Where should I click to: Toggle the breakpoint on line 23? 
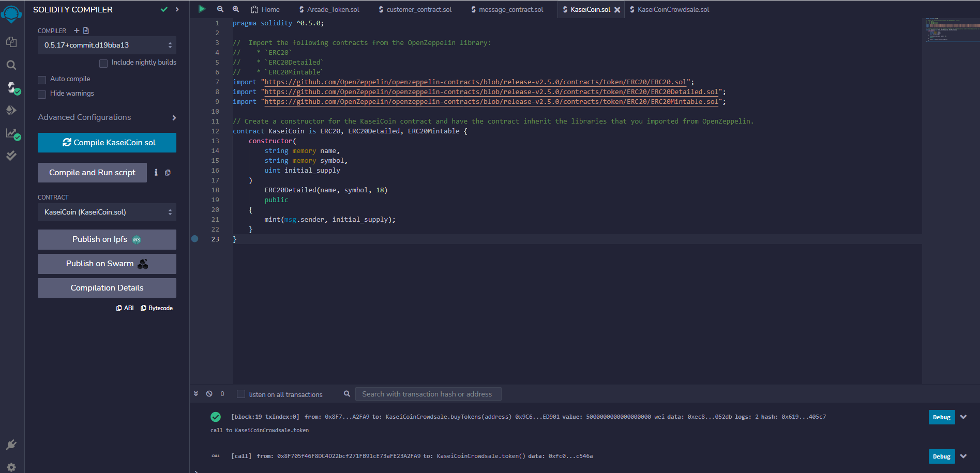click(195, 239)
